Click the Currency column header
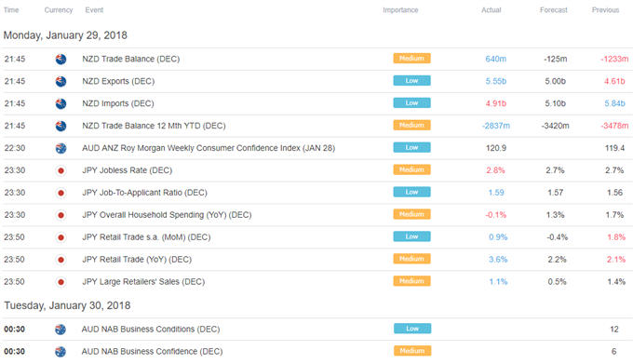633x364 pixels. pos(59,10)
